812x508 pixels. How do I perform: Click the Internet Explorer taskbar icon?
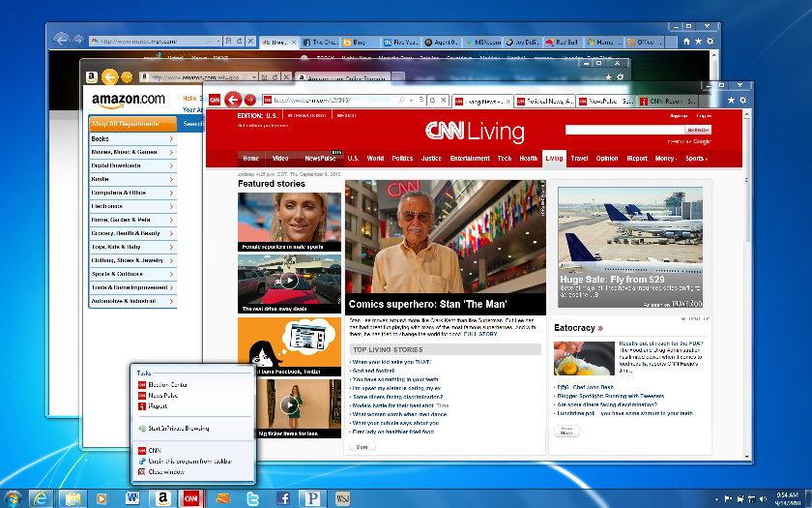click(40, 497)
